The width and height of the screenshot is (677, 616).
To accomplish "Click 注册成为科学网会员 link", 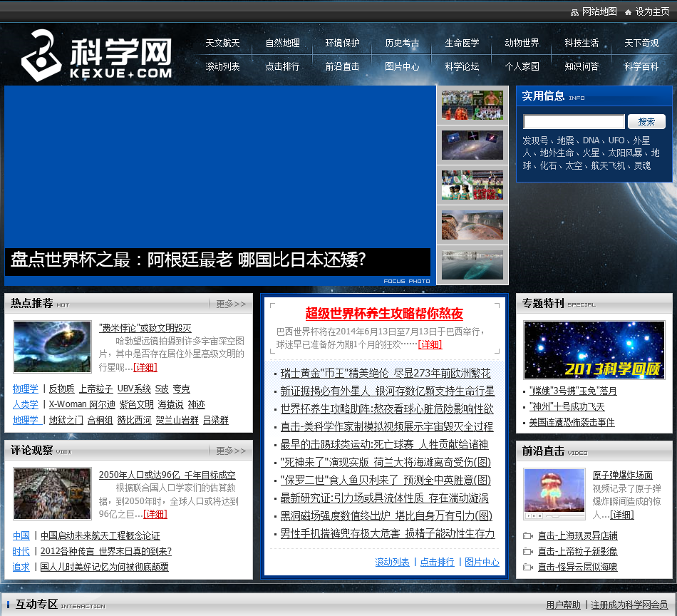I will tap(629, 605).
